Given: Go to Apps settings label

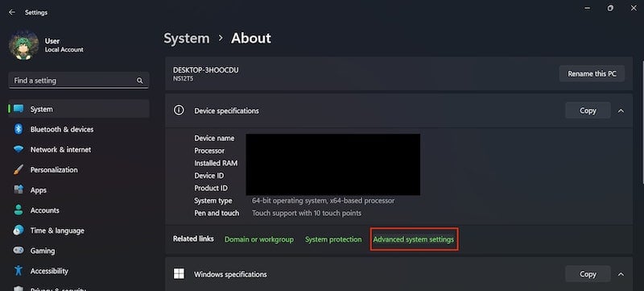Looking at the screenshot, I should click(x=38, y=190).
